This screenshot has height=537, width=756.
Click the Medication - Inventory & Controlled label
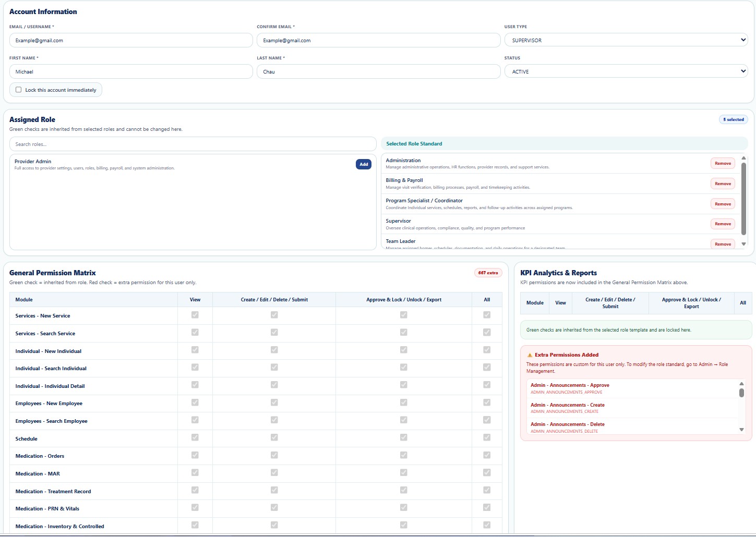click(60, 527)
